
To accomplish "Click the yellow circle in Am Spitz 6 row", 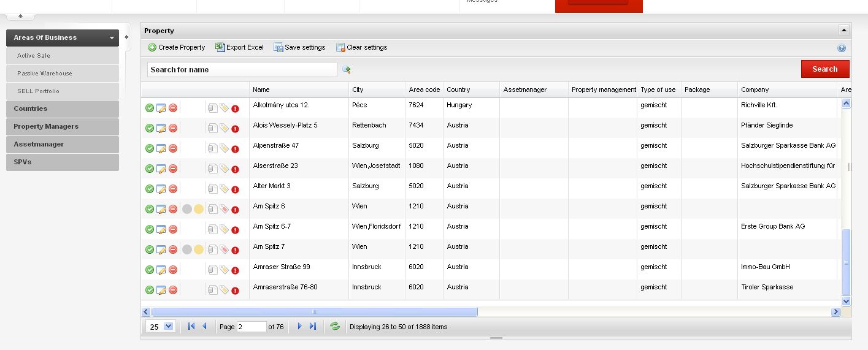I will [199, 209].
